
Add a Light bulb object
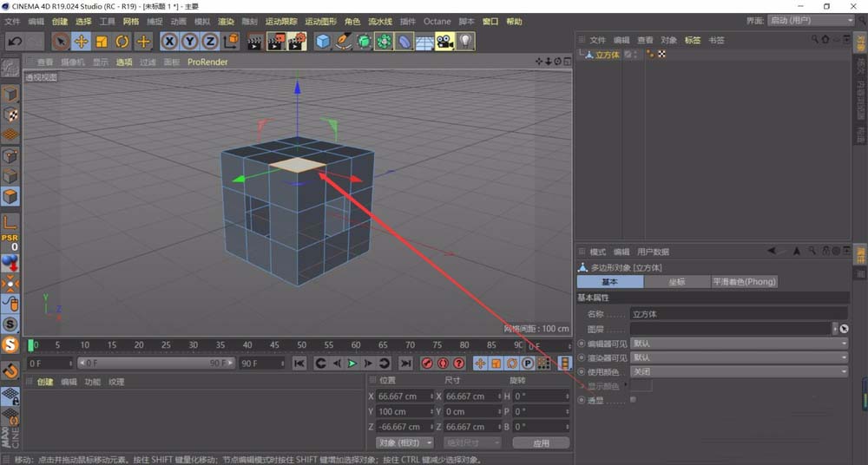(465, 42)
